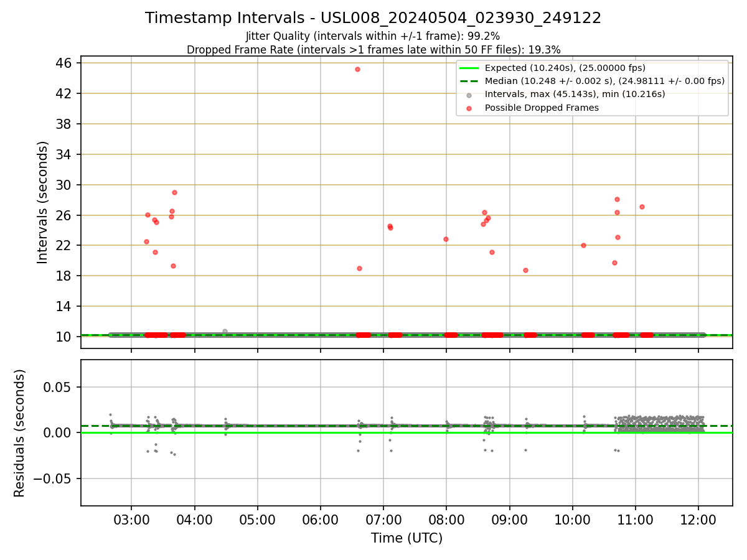The height and width of the screenshot is (560, 747).
Task: Click the Possible Dropped Frames legend label
Action: (x=542, y=108)
